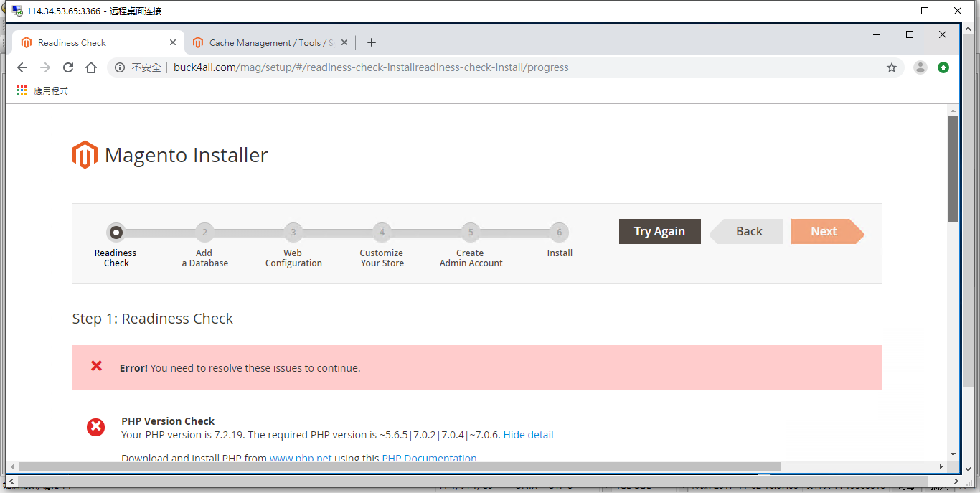
Task: Switch to the Readiness Check tab
Action: pos(98,42)
